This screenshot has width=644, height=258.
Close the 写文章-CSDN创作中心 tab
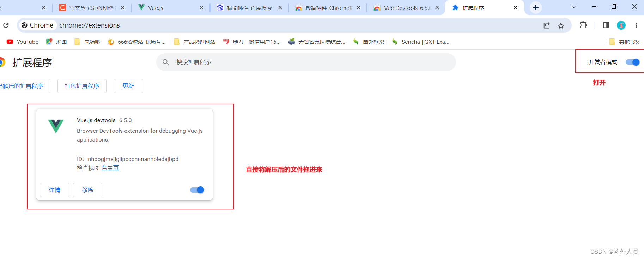pos(122,7)
